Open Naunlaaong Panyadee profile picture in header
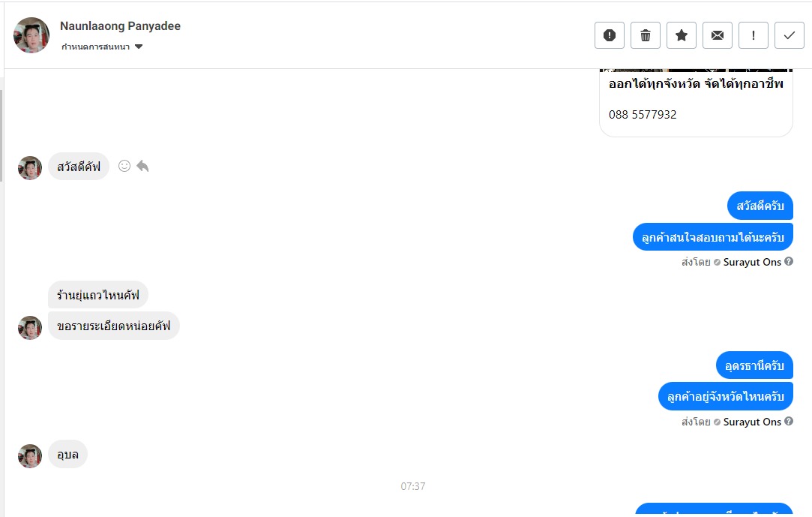This screenshot has height=517, width=812. (31, 35)
